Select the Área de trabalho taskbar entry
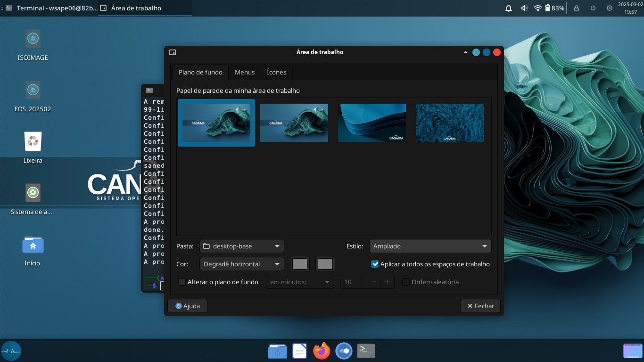The width and height of the screenshot is (644, 362). 145,8
